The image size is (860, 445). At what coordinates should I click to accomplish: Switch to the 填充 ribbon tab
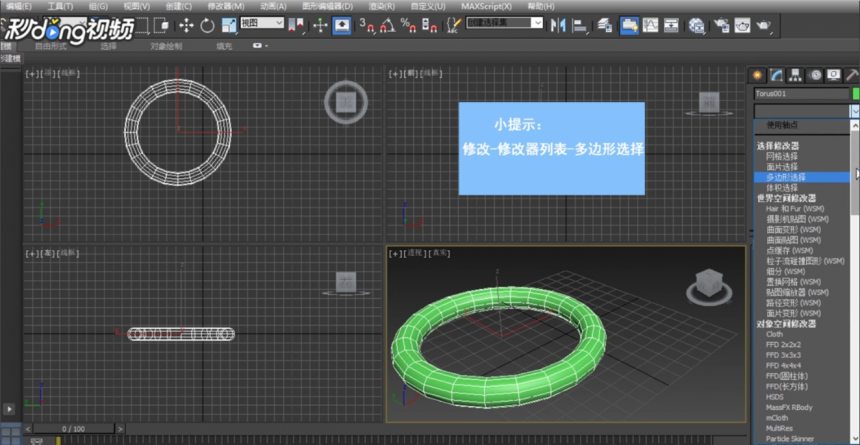coord(224,47)
